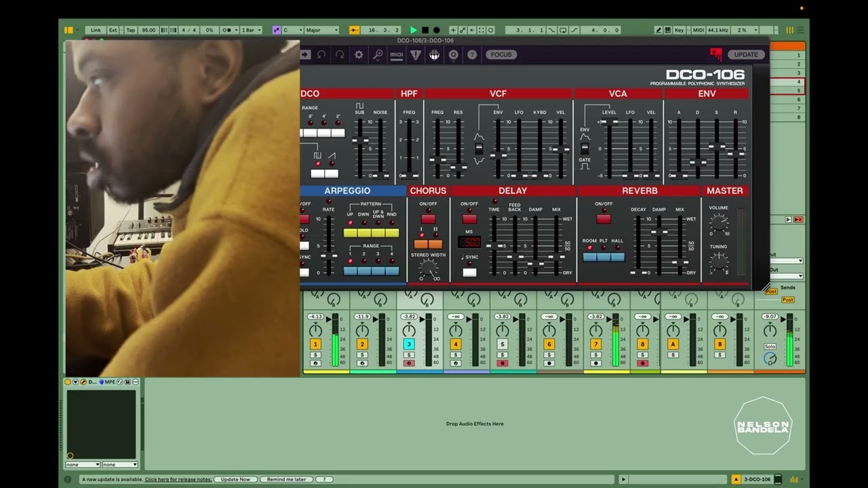Click the 95.00 tempo field
868x488 pixels.
pos(149,30)
